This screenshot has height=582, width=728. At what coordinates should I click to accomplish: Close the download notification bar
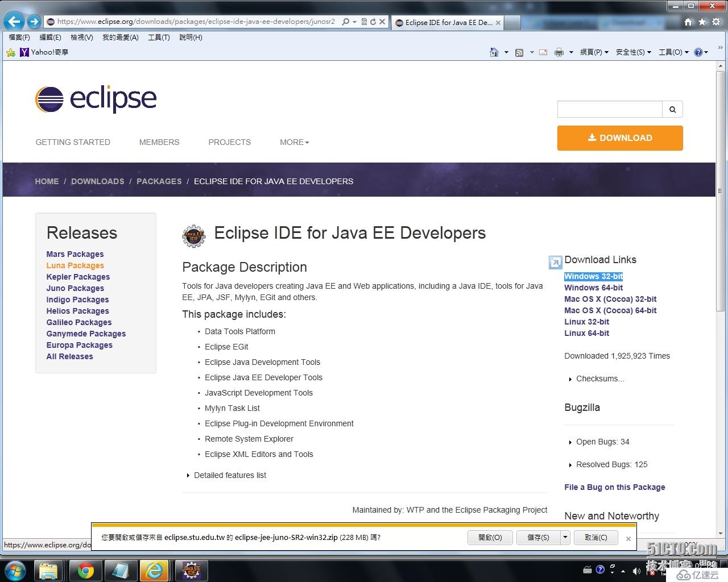[628, 538]
